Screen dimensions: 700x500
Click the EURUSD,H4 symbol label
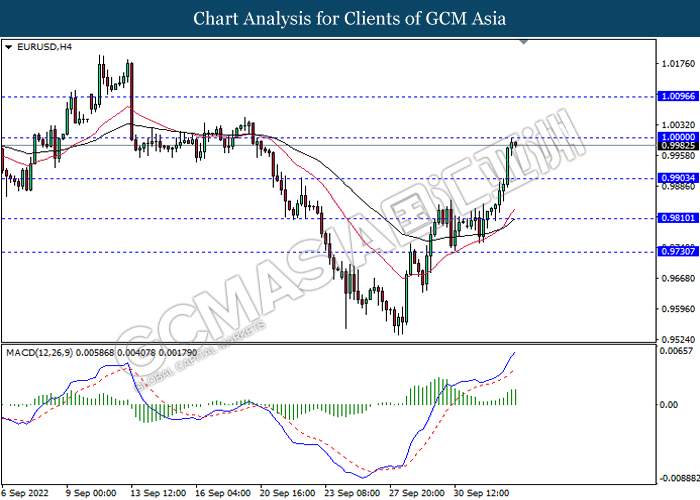click(44, 47)
